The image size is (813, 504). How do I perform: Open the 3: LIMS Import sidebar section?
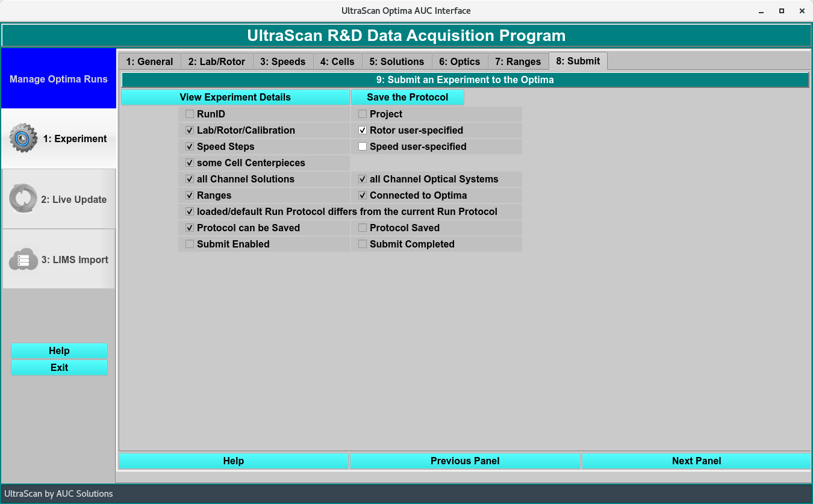tap(58, 260)
